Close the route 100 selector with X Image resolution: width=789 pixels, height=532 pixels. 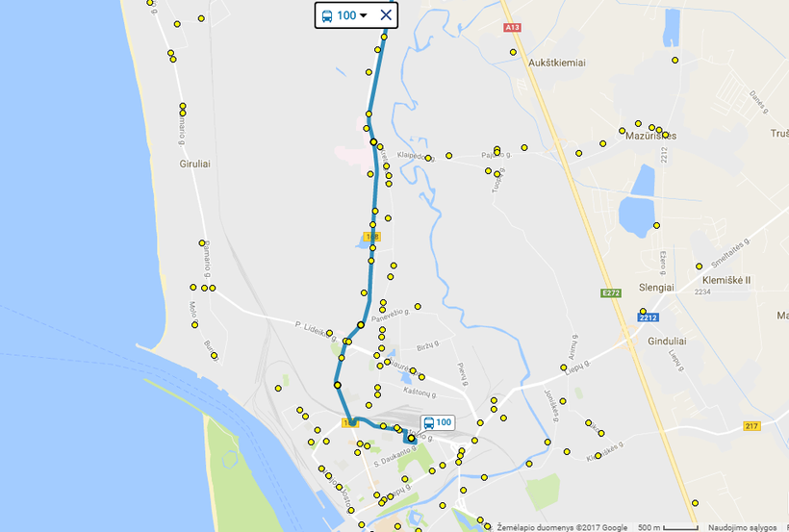click(386, 15)
